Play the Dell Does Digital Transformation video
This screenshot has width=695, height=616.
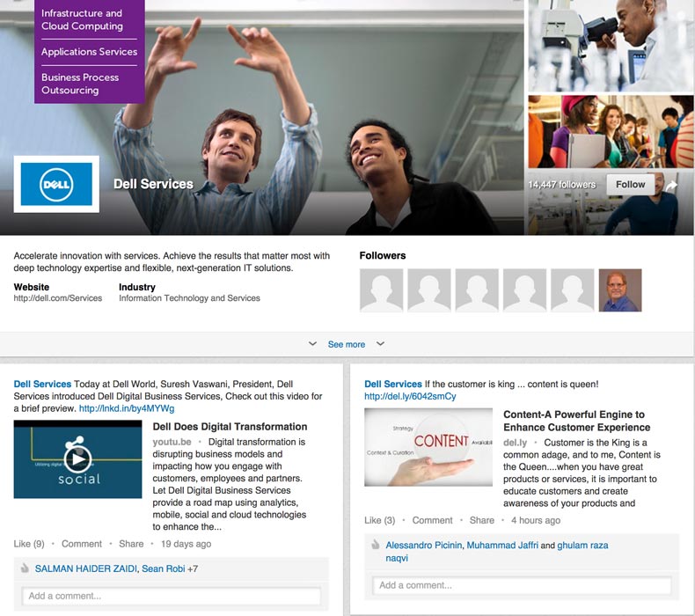tap(78, 459)
